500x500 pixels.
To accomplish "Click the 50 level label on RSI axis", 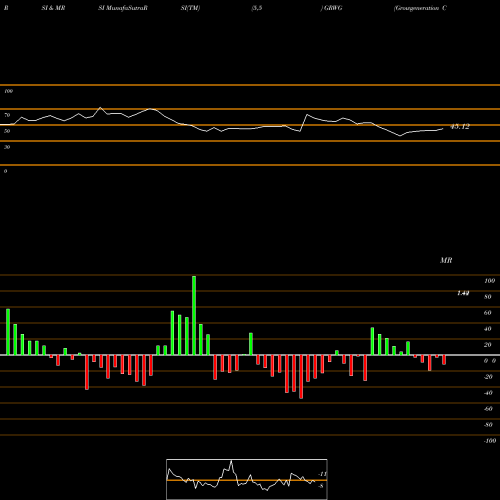I will [x=7, y=131].
